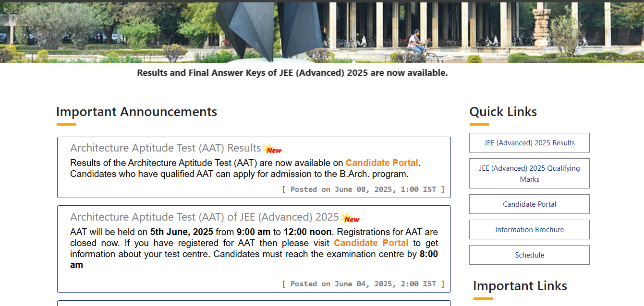
Task: Click the Candidate Portal button under Quick Links
Action: point(529,204)
